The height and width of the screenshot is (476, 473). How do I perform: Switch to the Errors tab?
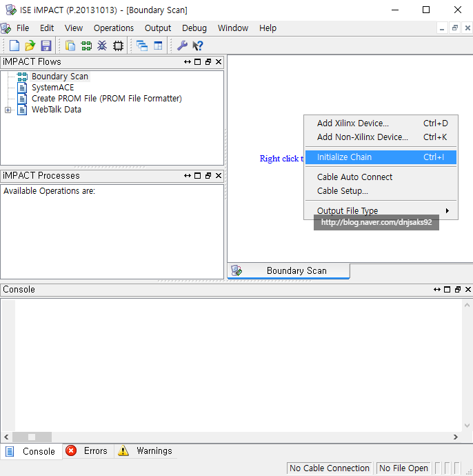(88, 450)
